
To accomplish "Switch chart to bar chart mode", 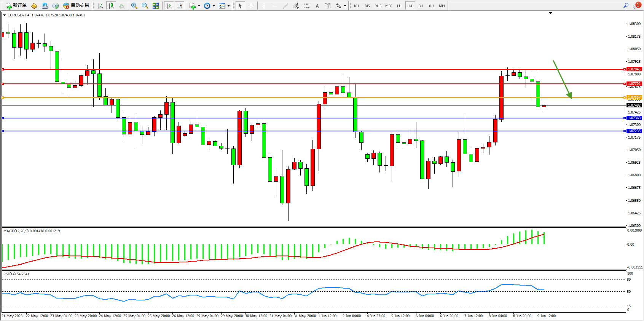I will pyautogui.click(x=100, y=6).
